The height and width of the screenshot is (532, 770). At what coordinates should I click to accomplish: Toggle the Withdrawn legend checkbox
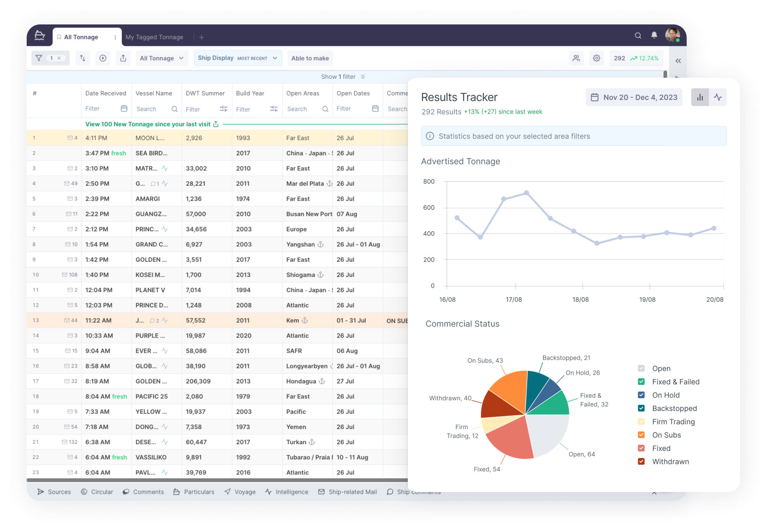click(x=641, y=462)
